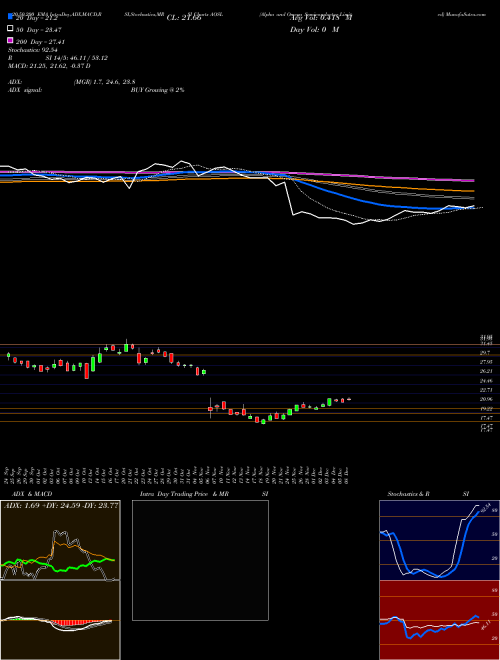Click the white 50 Day EMA legend swatch
Image resolution: width=500 pixels, height=660 pixels.
10,29
